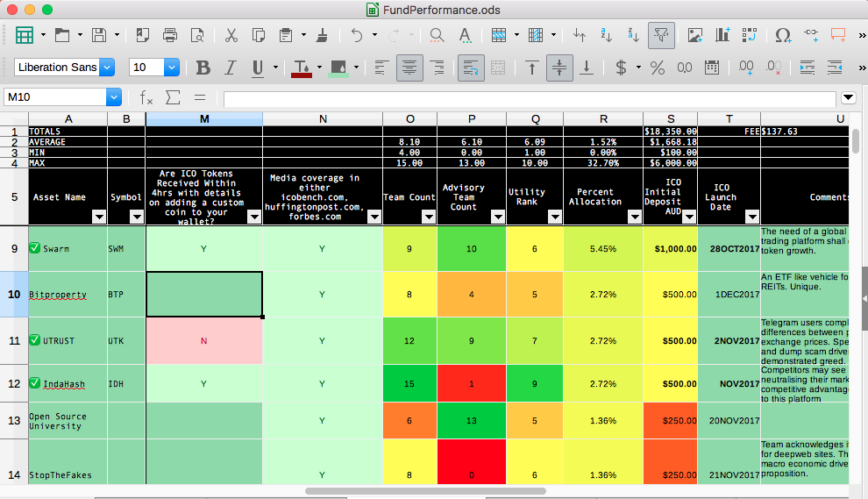
Task: Open Find & Replace magnifier icon
Action: click(437, 35)
